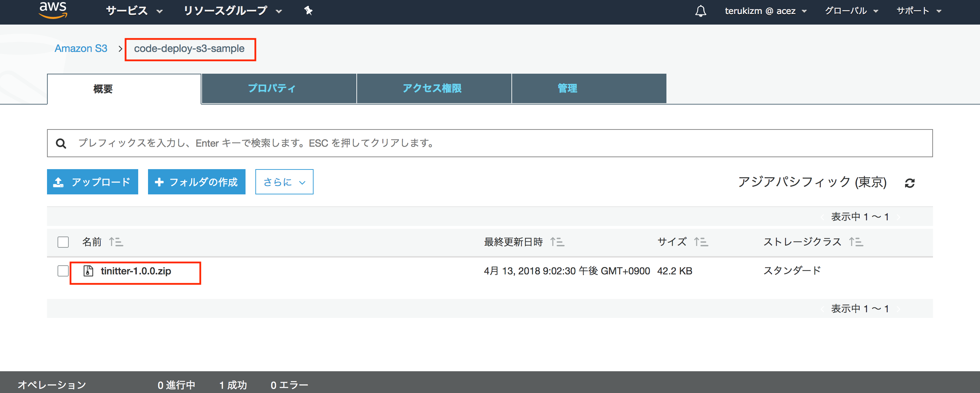980x393 pixels.
Task: Click code-deploy-s3-sample breadcrumb
Action: (x=189, y=49)
